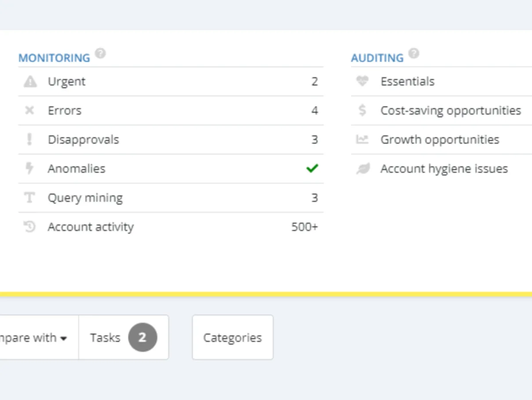This screenshot has height=400, width=532.
Task: Click the Disapprovals exclamation mark icon
Action: [x=29, y=140]
